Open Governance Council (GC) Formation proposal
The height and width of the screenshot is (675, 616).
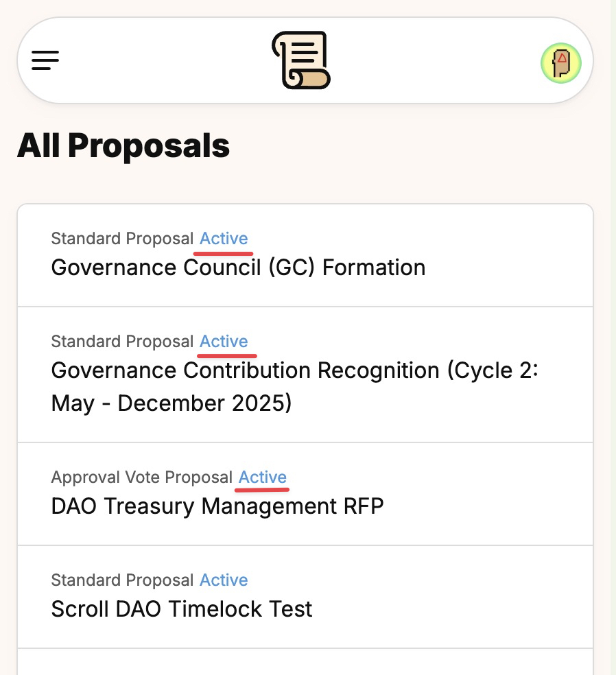(x=305, y=255)
